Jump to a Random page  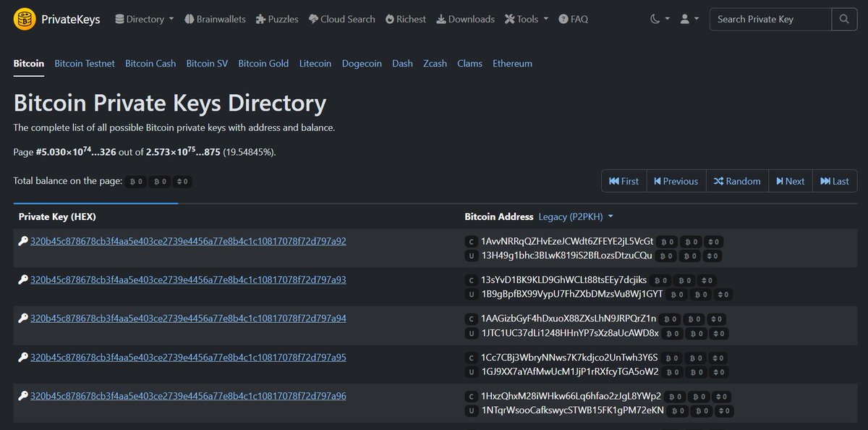737,181
